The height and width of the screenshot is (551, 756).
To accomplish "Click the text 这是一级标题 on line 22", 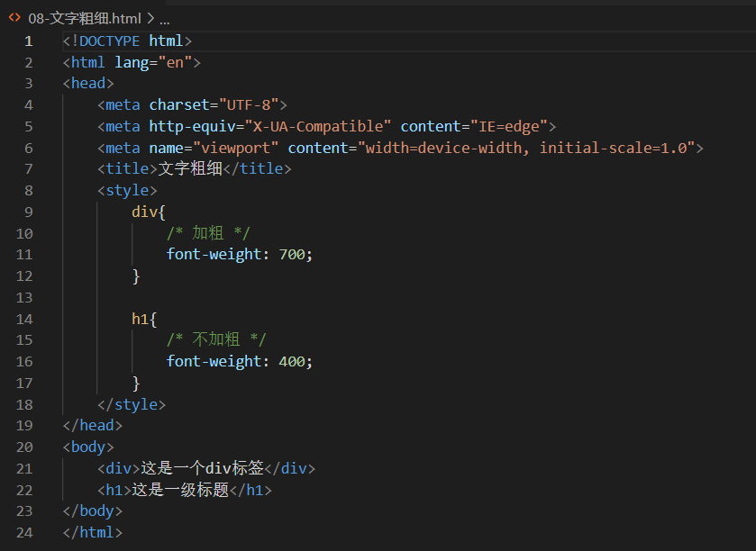I will (180, 490).
